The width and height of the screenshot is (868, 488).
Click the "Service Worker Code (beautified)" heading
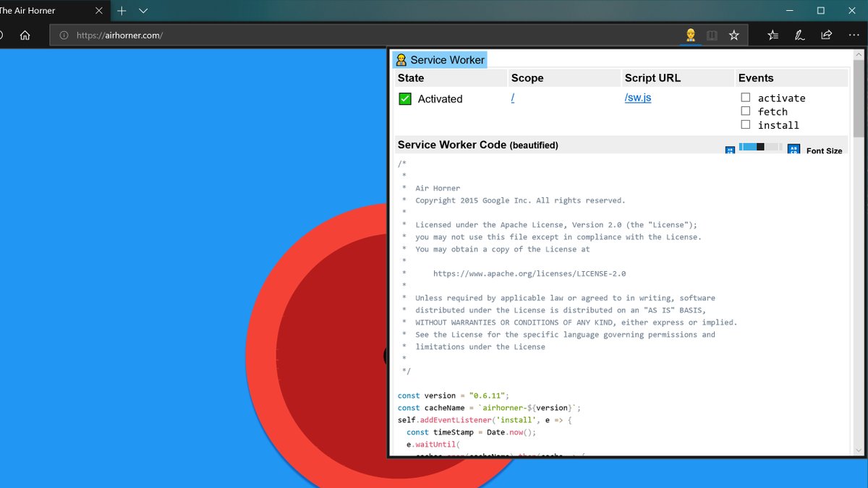[478, 145]
